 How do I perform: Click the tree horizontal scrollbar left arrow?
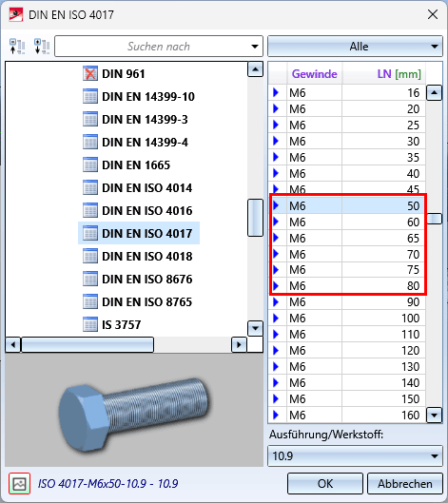(x=13, y=345)
